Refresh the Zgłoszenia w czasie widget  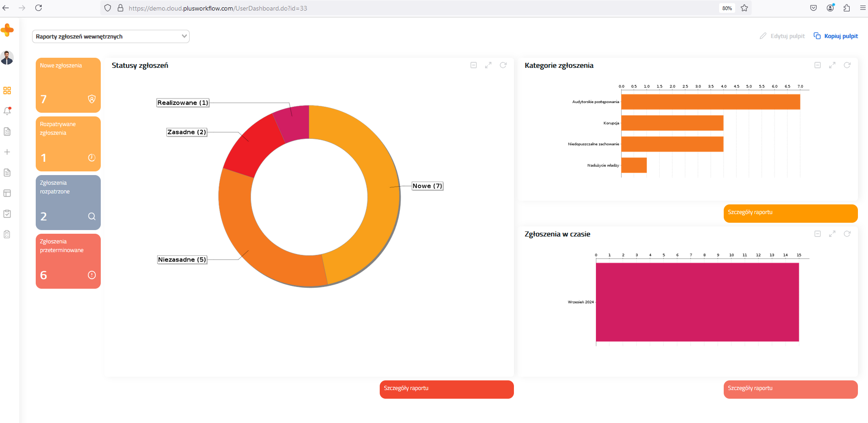pyautogui.click(x=847, y=234)
